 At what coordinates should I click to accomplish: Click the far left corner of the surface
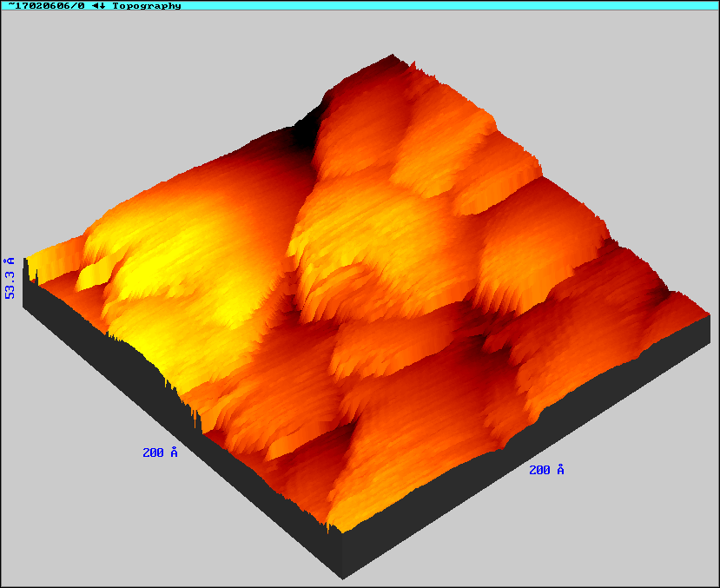(26, 260)
